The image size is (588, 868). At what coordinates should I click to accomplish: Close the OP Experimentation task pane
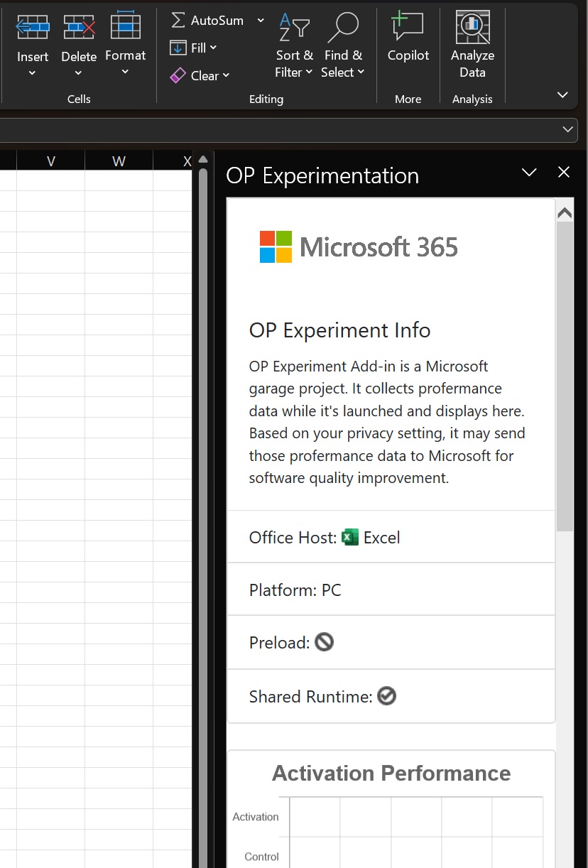(x=564, y=173)
